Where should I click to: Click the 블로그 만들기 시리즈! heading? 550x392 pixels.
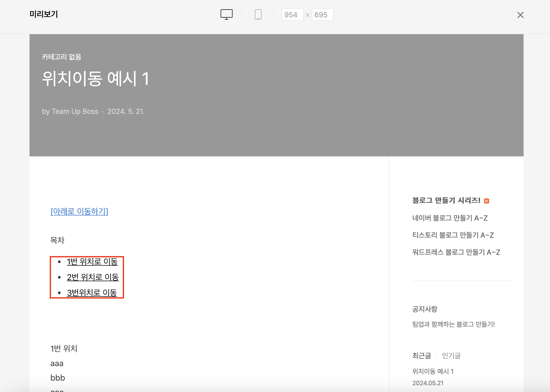(446, 200)
